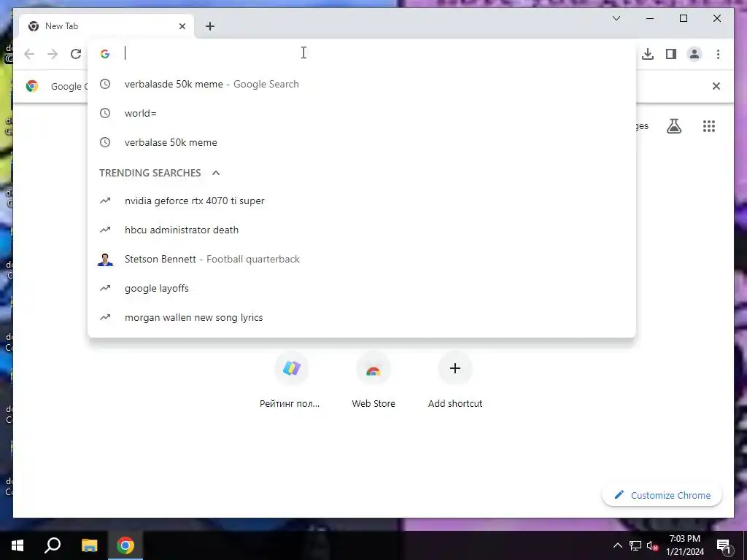The width and height of the screenshot is (747, 560).
Task: Open the Windows Start menu
Action: tap(18, 545)
